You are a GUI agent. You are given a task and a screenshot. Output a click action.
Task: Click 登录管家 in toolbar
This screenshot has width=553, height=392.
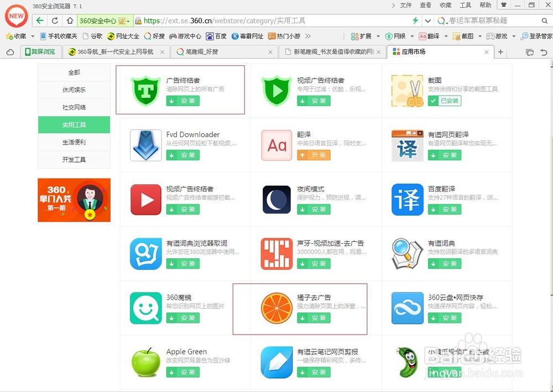pos(536,36)
